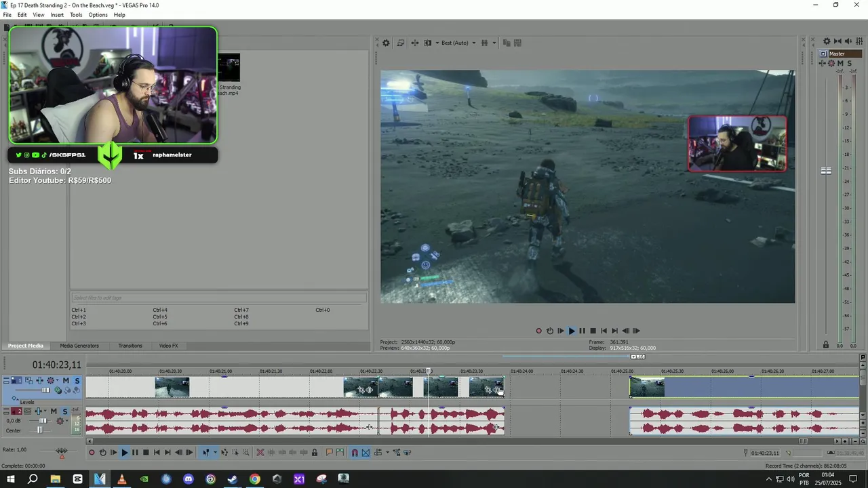Open the Help menu
This screenshot has width=868, height=488.
[x=119, y=15]
